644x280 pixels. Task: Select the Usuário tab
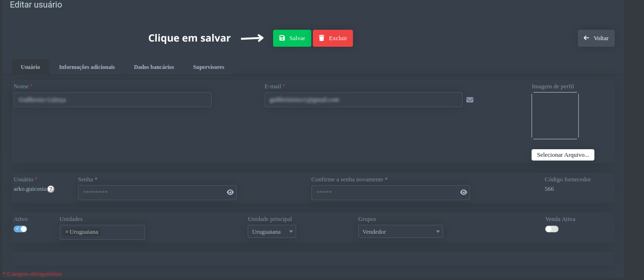(30, 67)
